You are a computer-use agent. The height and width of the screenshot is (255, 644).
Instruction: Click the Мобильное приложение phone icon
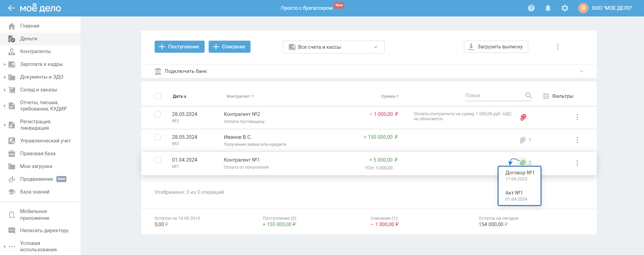point(12,215)
